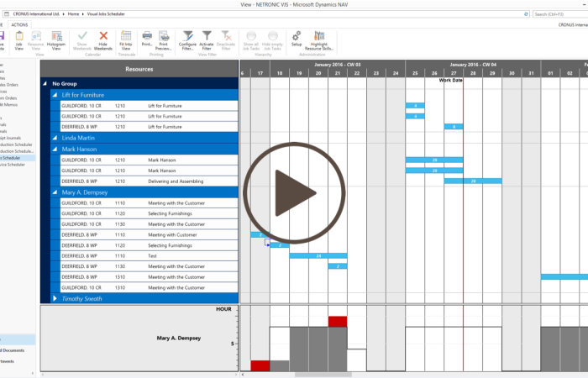Click the January 2016 - CW 03 header
Screen dimensions: 588x378
pos(337,65)
